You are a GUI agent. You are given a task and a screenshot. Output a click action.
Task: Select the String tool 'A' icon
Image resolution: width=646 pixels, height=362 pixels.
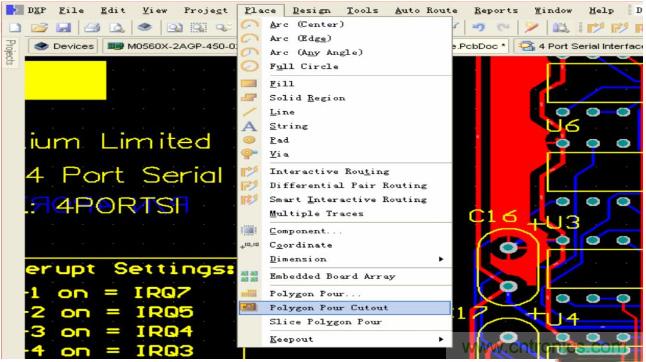(x=249, y=126)
